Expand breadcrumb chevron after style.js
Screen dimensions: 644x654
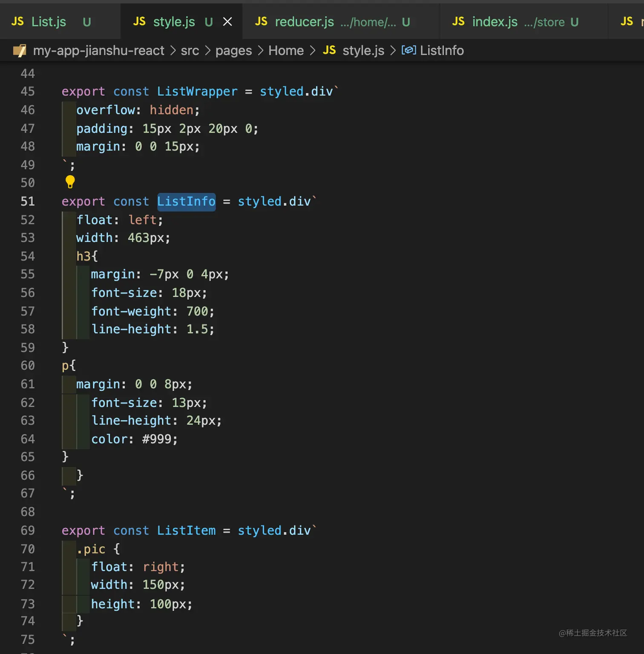393,50
